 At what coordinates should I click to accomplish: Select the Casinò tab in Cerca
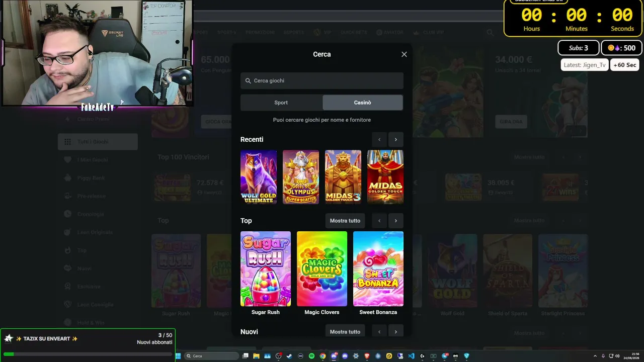tap(362, 103)
